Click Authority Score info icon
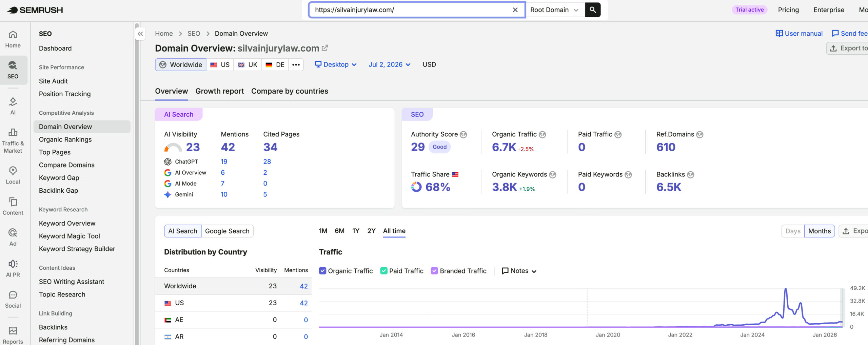This screenshot has height=345, width=868. (463, 135)
